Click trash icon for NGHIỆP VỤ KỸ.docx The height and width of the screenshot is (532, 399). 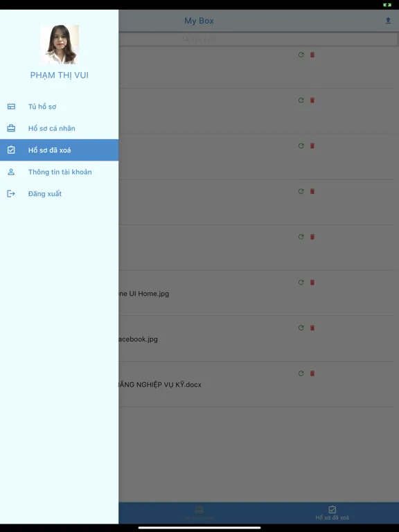tap(312, 373)
